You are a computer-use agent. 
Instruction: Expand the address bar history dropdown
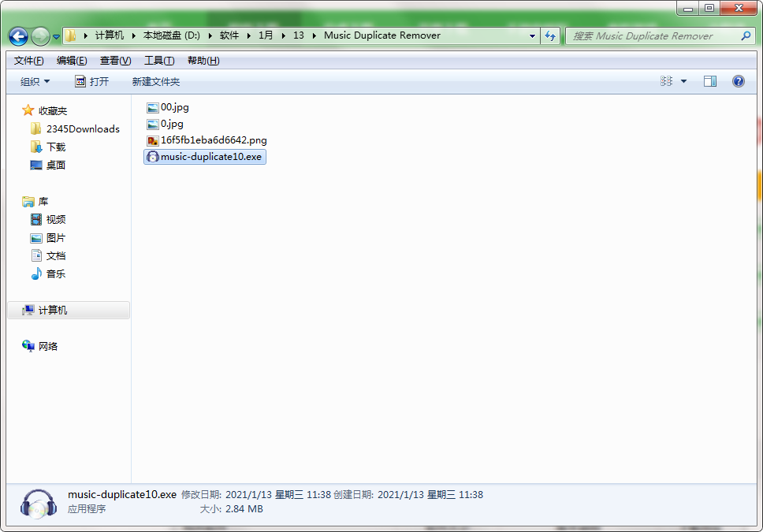(533, 36)
